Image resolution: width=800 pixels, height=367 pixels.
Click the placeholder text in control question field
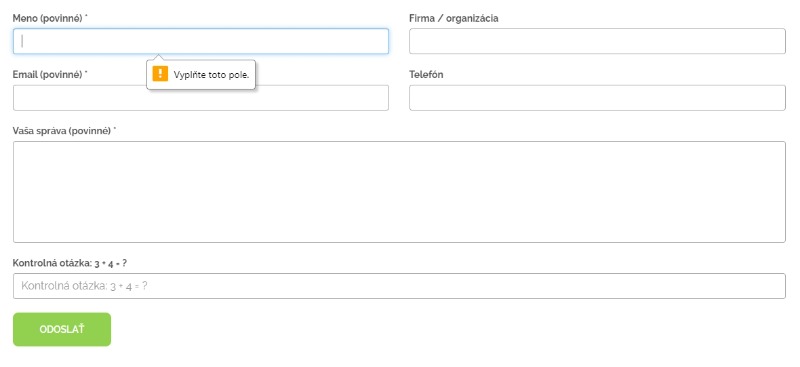[x=84, y=286]
